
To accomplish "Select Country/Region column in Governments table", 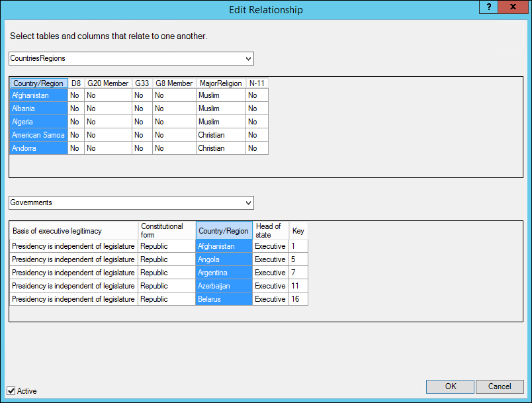I will coord(224,231).
